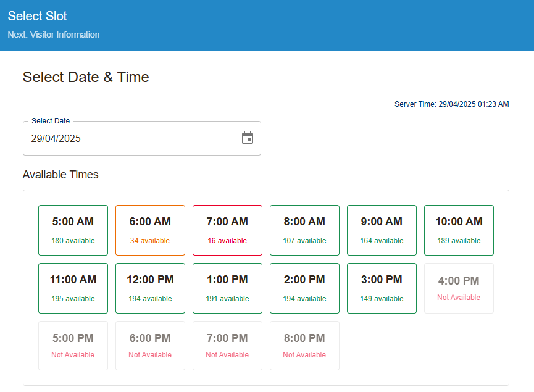Click the Select Date input field
The width and height of the screenshot is (534, 392).
pyautogui.click(x=130, y=138)
